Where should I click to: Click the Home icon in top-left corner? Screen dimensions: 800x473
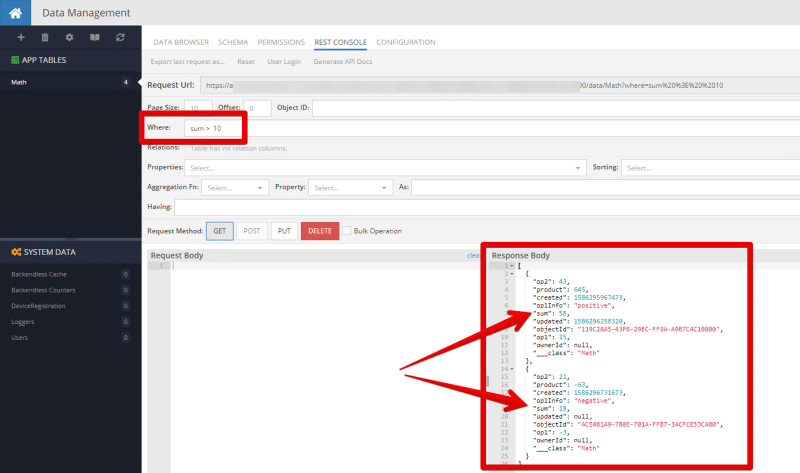coord(15,14)
